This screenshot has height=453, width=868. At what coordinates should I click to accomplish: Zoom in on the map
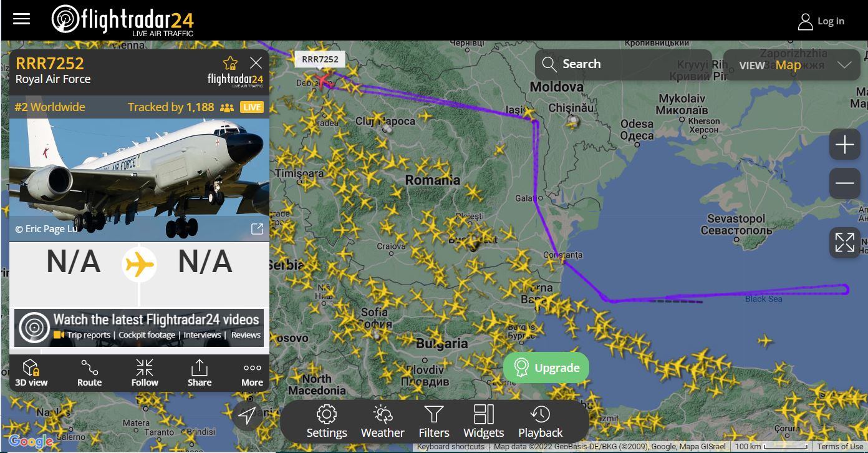[845, 145]
